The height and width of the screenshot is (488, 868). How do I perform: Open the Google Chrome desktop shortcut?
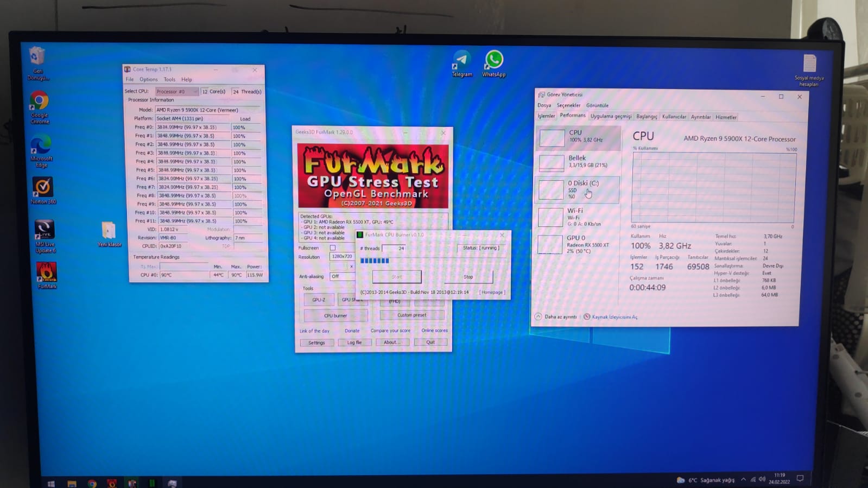pyautogui.click(x=39, y=107)
